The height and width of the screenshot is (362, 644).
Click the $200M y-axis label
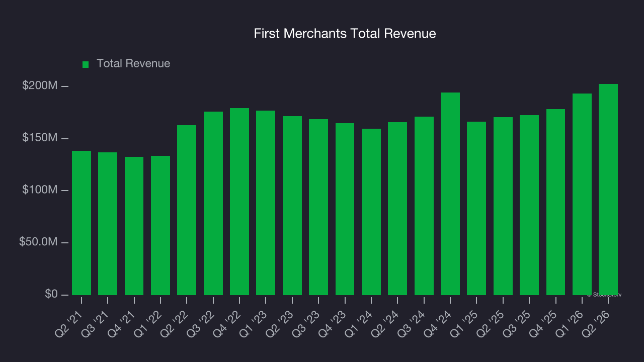pyautogui.click(x=40, y=86)
